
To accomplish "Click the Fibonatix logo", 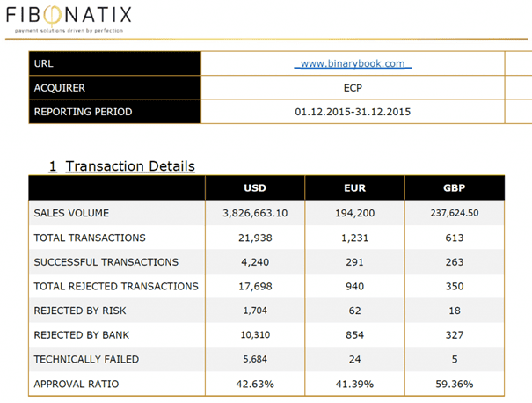I will pos(69,18).
